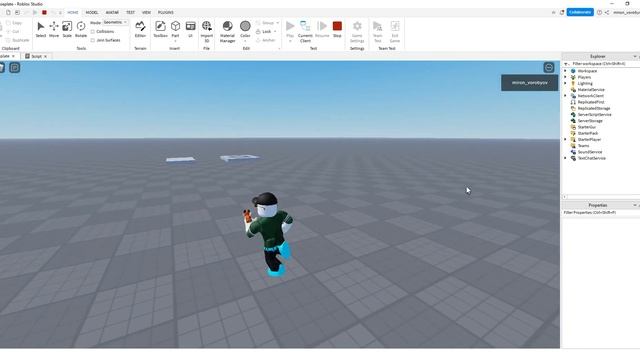Expand the NetworkClient tree node
The width and height of the screenshot is (640, 360).
(565, 96)
